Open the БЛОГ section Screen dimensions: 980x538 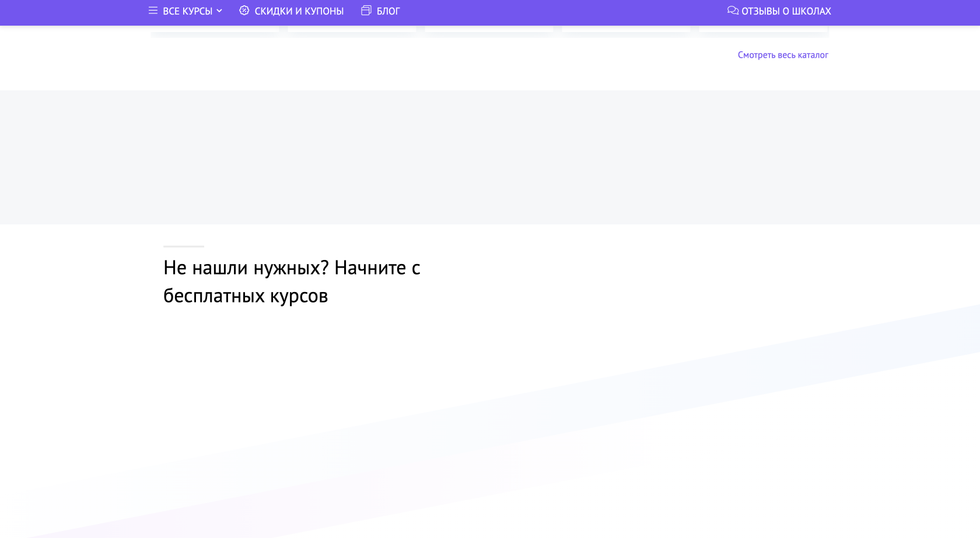coord(388,11)
